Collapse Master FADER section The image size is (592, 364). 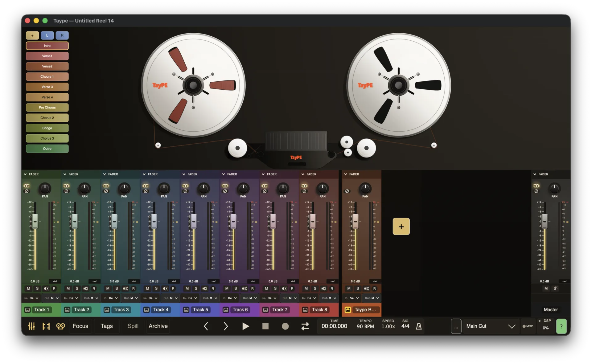tap(535, 174)
